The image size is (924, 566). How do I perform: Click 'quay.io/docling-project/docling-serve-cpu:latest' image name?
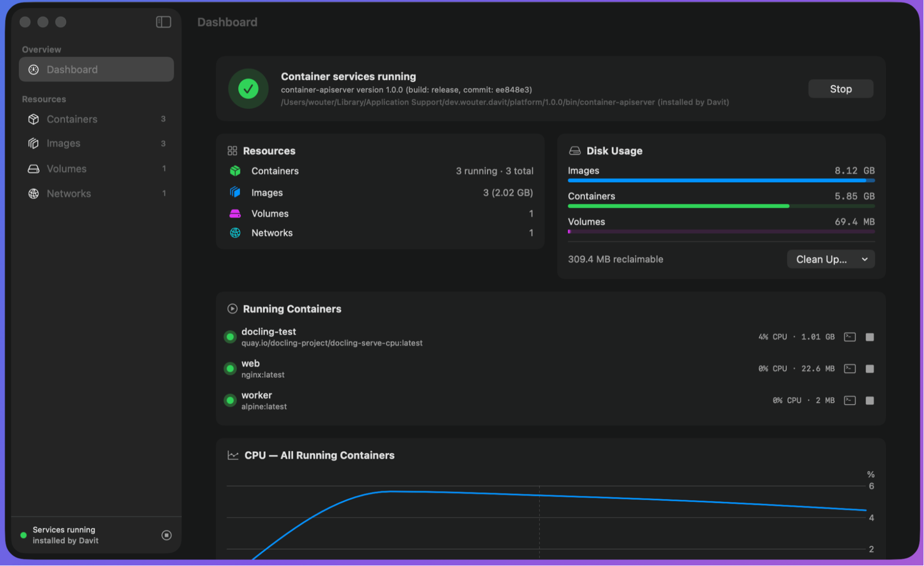click(332, 343)
